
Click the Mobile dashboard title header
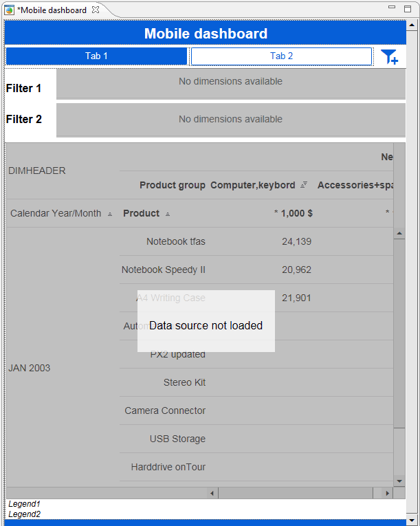click(x=206, y=34)
